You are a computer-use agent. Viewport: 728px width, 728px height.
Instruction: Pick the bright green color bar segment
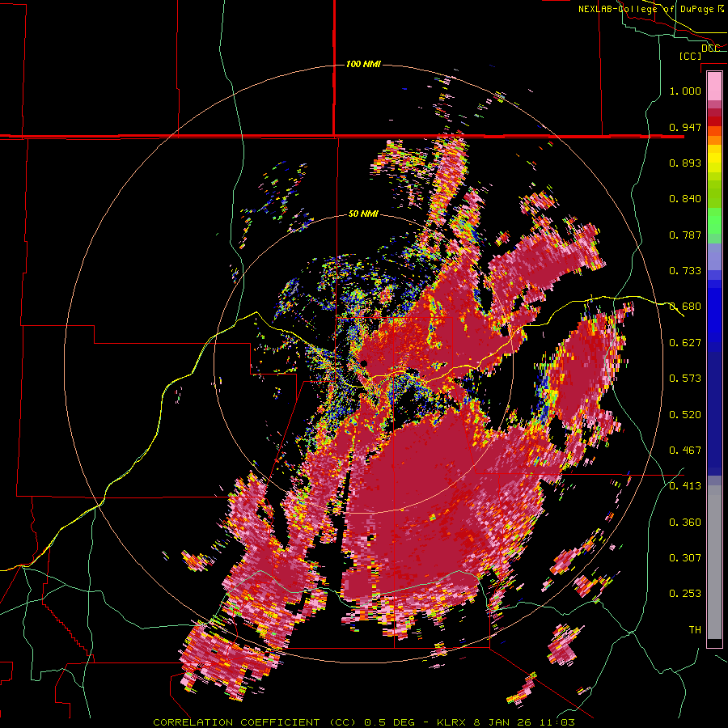[714, 221]
